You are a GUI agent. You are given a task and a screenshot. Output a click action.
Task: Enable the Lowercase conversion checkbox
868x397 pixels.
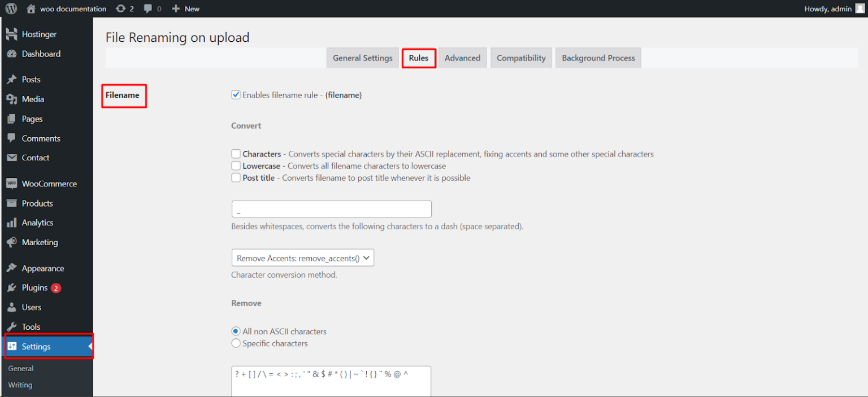(x=236, y=165)
